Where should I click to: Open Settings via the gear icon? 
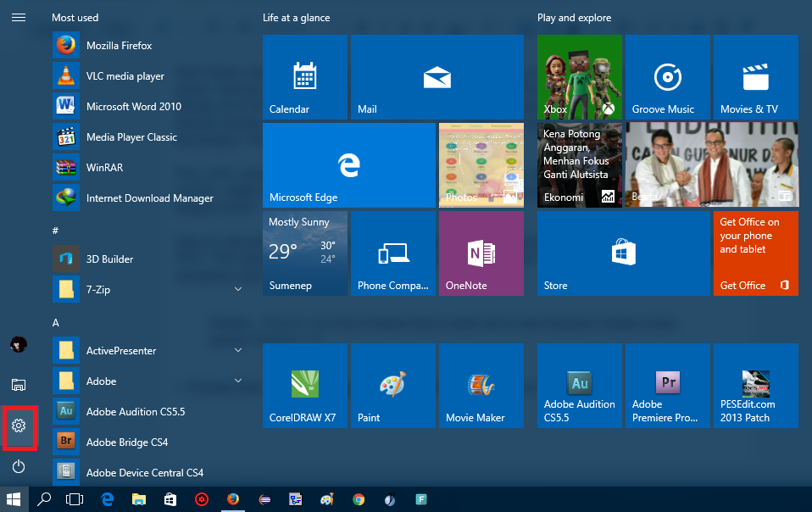click(19, 426)
